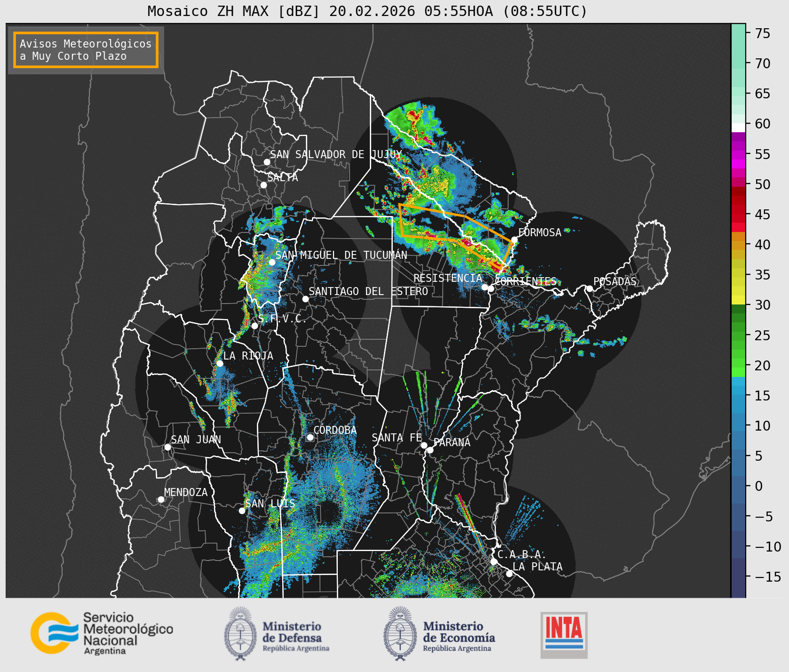Click the POSADAS label
This screenshot has width=789, height=672.
(615, 281)
